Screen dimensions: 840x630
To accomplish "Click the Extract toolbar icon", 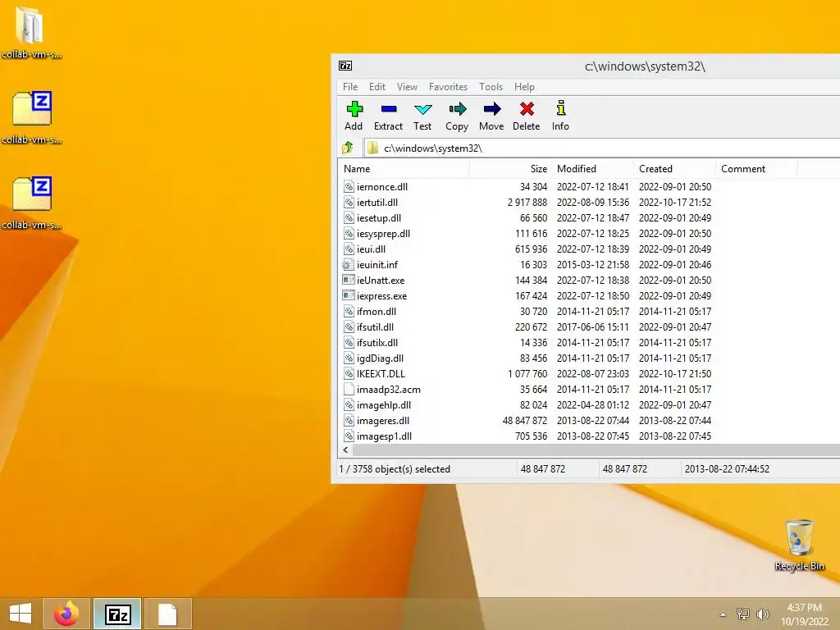I will (x=388, y=109).
